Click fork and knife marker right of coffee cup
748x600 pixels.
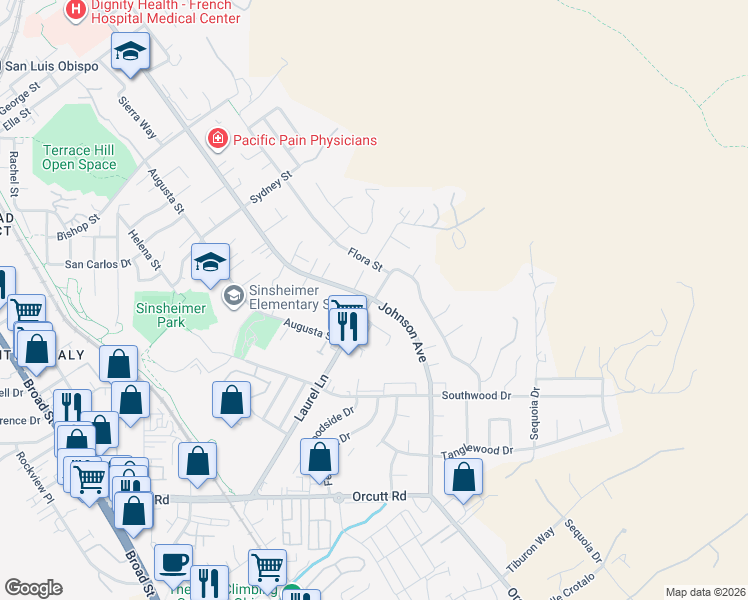pyautogui.click(x=209, y=582)
